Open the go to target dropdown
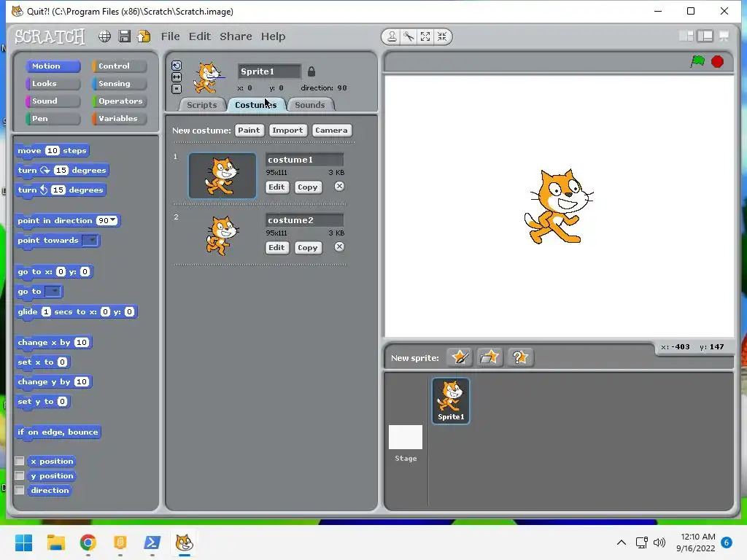Screen dimensions: 747x560 pyautogui.click(x=53, y=292)
